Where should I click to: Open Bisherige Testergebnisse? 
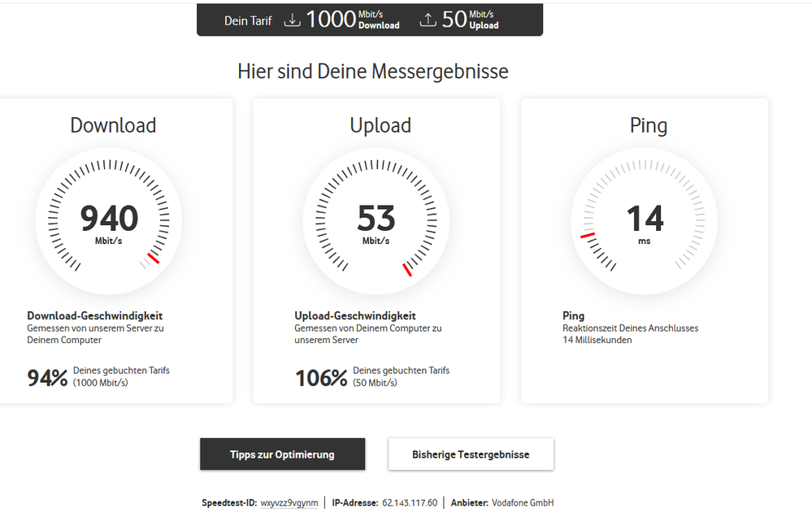click(x=471, y=454)
